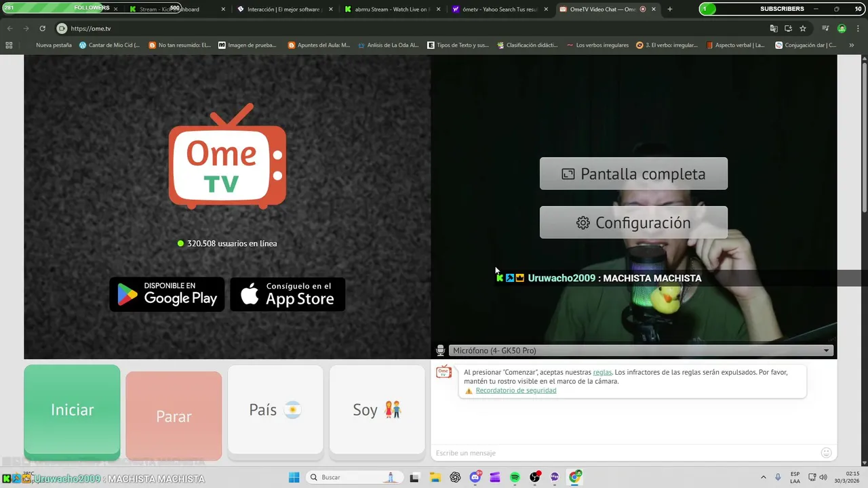Open the App Store download badge

(288, 294)
